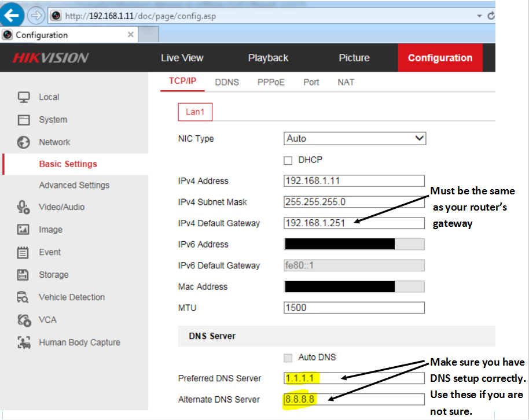Click the Storage disk icon

point(23,275)
